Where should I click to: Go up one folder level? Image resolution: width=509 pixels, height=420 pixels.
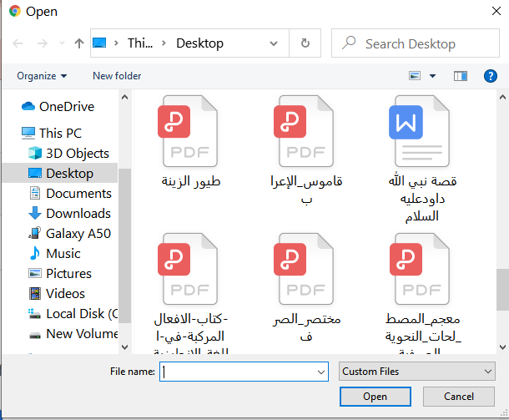point(79,43)
